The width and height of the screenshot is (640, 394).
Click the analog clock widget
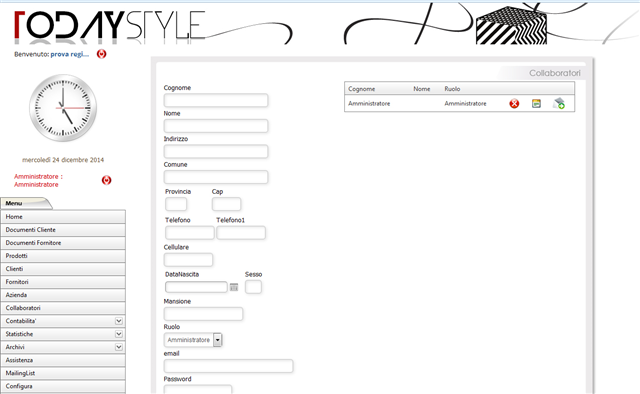(63, 108)
